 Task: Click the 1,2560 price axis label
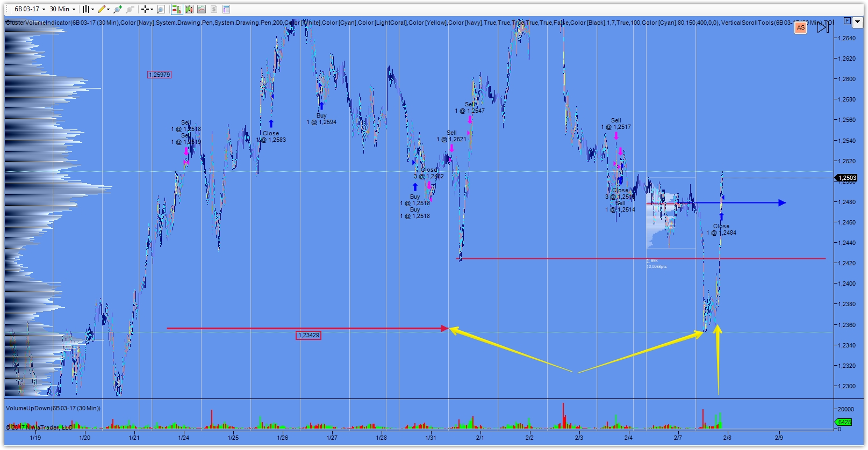(x=847, y=120)
